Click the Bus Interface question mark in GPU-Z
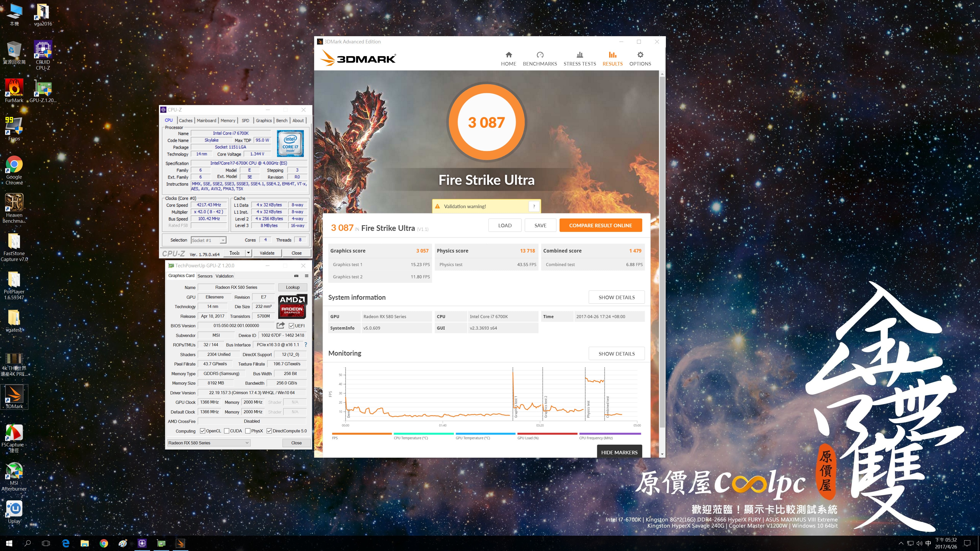This screenshot has height=551, width=980. 305,345
